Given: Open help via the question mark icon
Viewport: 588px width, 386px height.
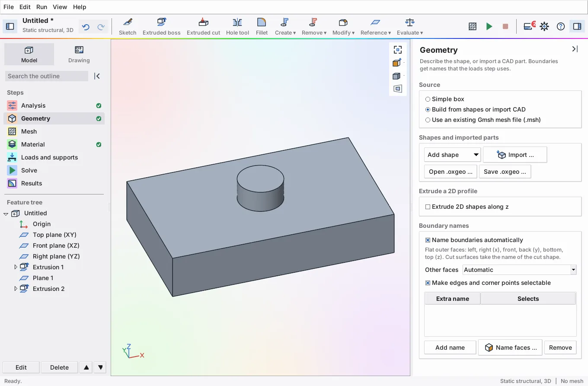Looking at the screenshot, I should 561,26.
